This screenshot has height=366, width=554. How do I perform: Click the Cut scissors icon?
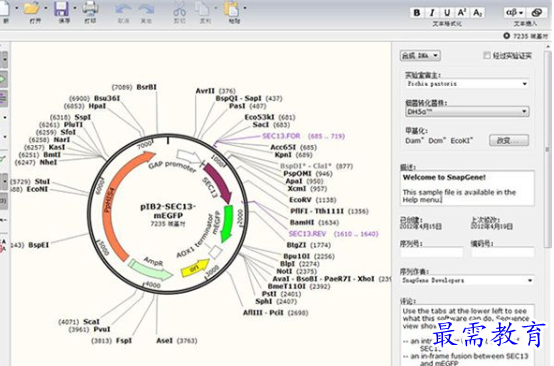point(179,8)
